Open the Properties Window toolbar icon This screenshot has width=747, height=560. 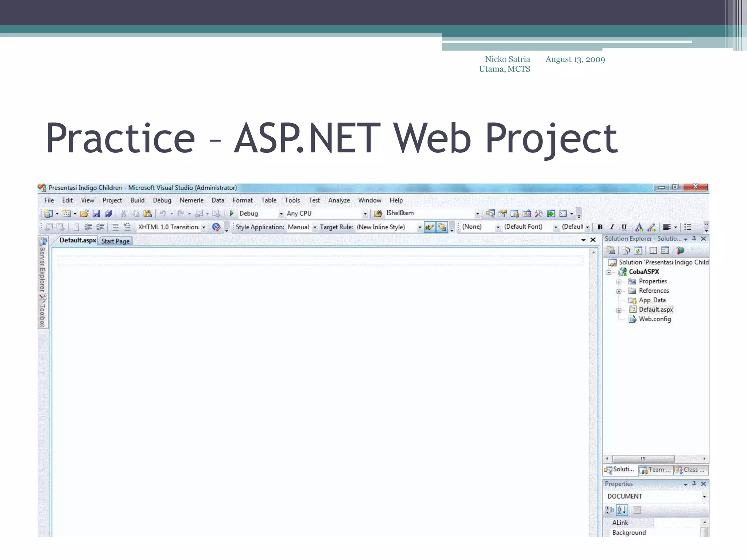coord(503,213)
